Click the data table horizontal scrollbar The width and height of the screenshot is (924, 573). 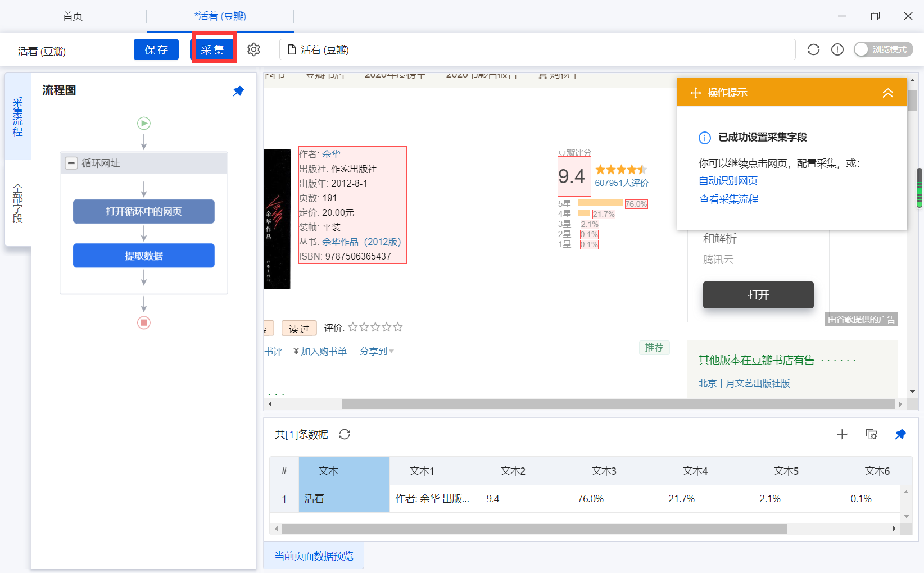click(x=535, y=529)
